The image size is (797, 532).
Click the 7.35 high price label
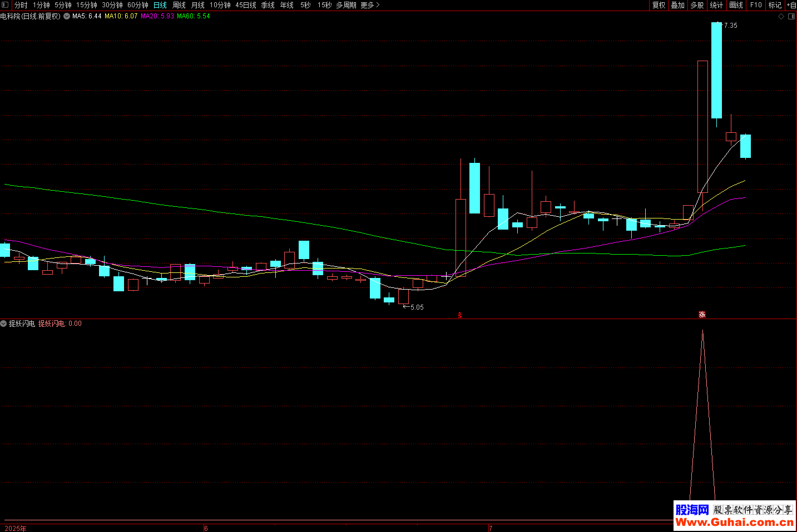click(731, 26)
